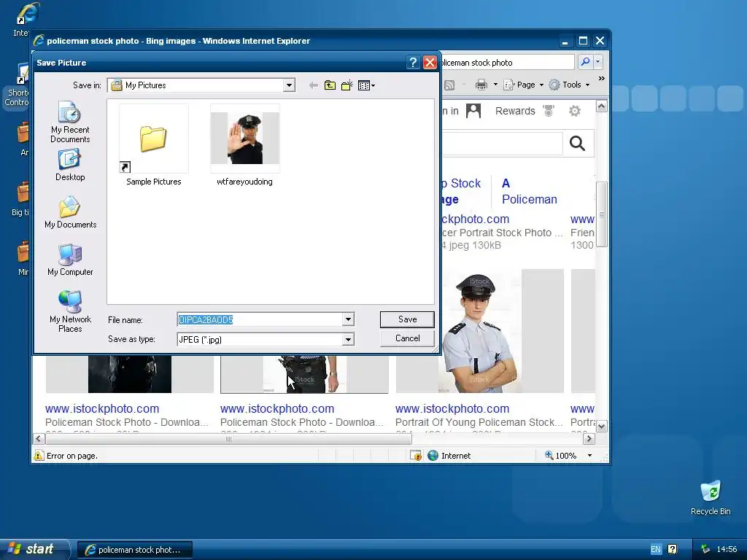Expand the IE toolbar overflow chevron
This screenshot has width=747, height=560.
point(602,79)
